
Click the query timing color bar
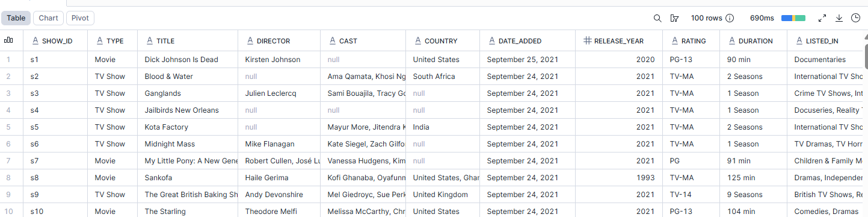tap(793, 18)
